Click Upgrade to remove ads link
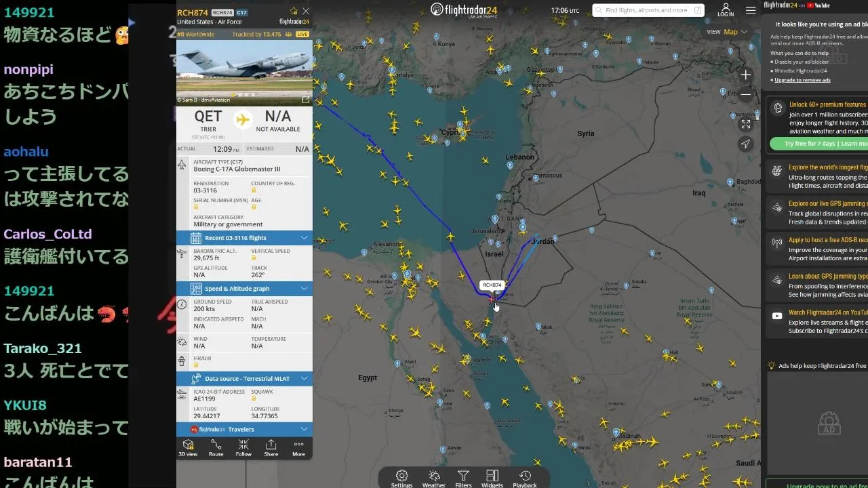868x488 pixels. click(x=802, y=80)
